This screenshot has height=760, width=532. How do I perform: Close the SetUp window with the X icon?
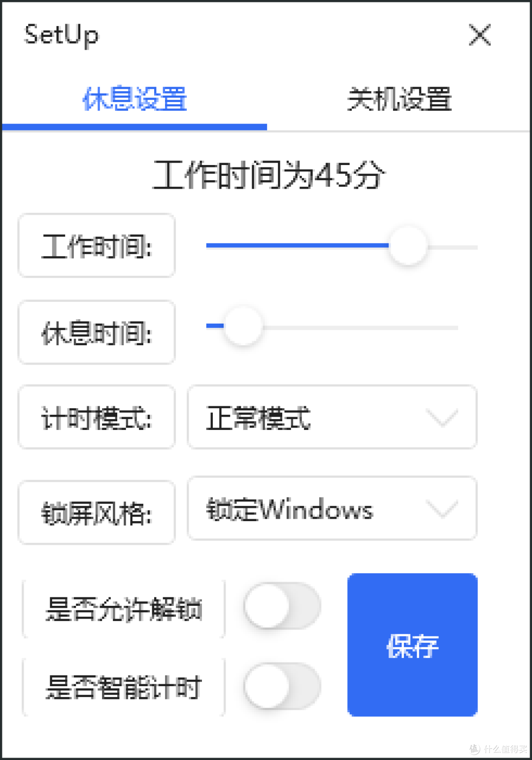pyautogui.click(x=480, y=35)
